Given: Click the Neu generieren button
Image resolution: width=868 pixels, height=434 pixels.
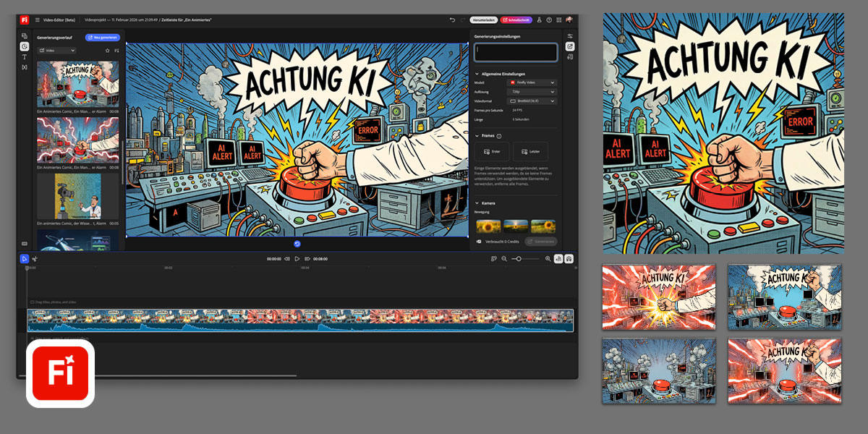Looking at the screenshot, I should pos(103,37).
